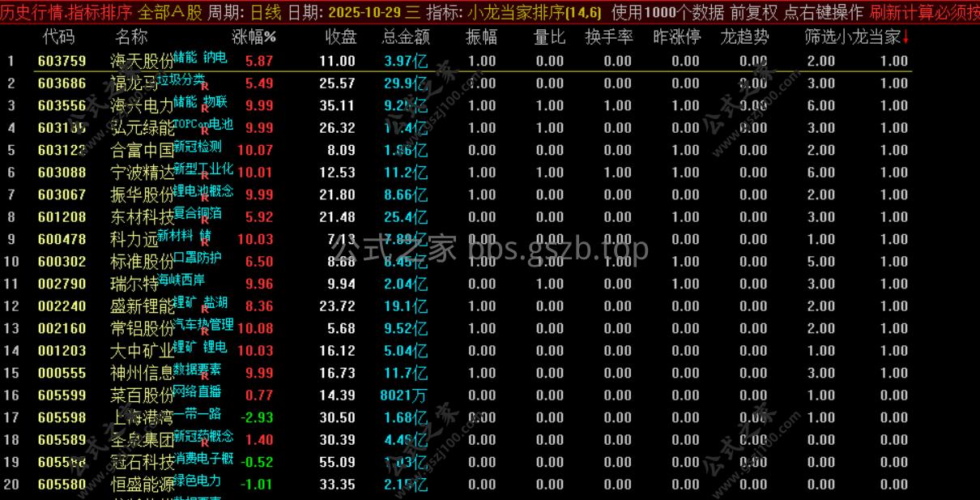Click the 29.9亿 total amount cell
The height and width of the screenshot is (500, 980).
(406, 83)
